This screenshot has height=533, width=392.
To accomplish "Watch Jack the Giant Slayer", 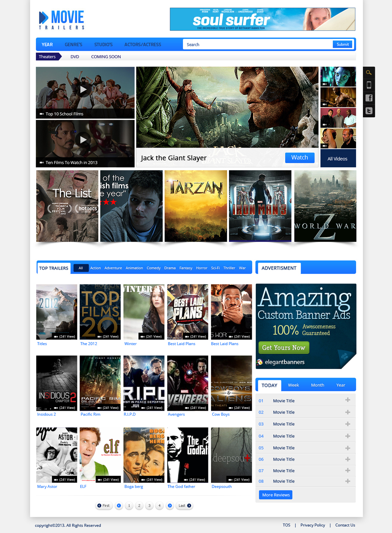I will 300,157.
